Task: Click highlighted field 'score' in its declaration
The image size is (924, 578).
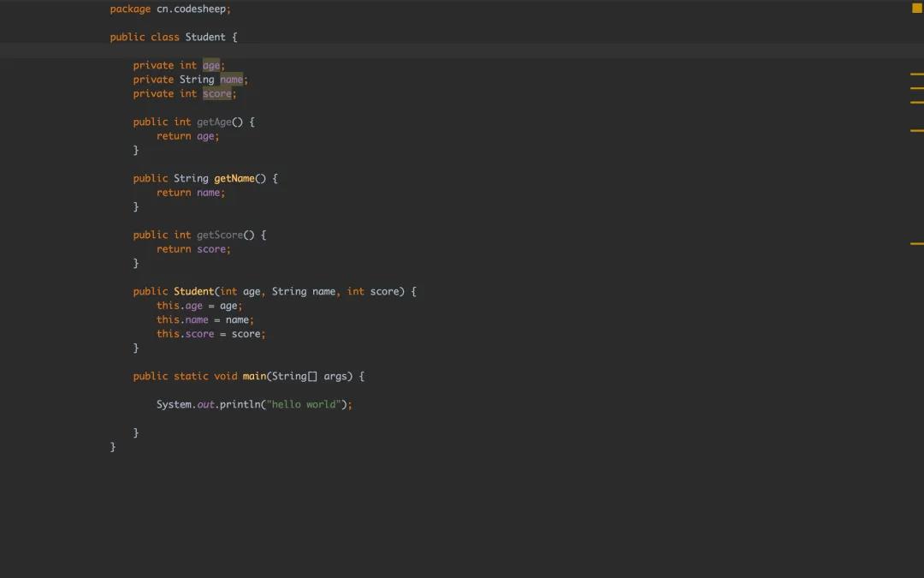Action: (216, 94)
